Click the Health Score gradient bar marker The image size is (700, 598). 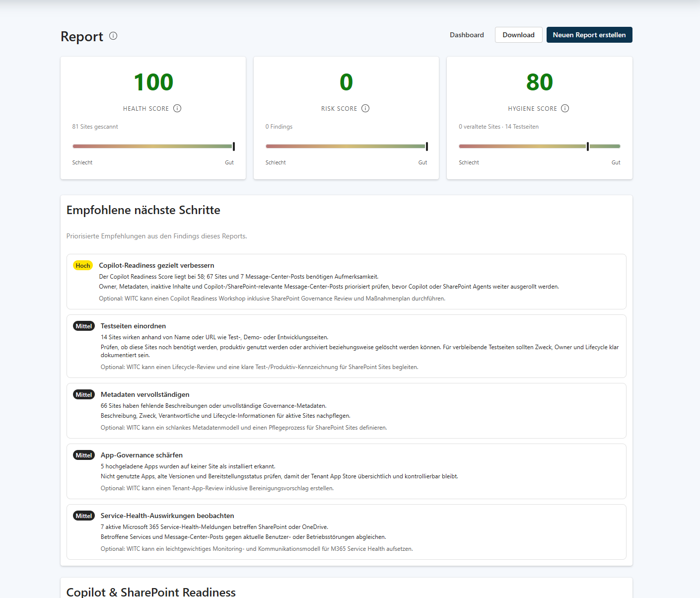(x=234, y=146)
